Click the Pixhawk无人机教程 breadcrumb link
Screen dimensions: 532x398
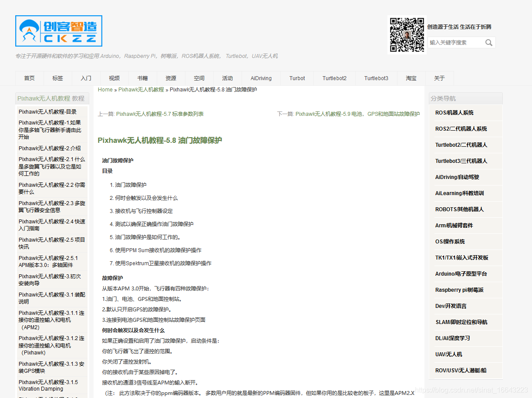pos(141,90)
